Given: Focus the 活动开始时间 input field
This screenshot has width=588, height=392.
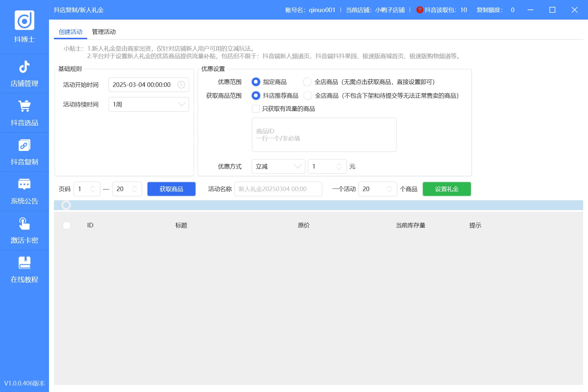Looking at the screenshot, I should point(149,85).
